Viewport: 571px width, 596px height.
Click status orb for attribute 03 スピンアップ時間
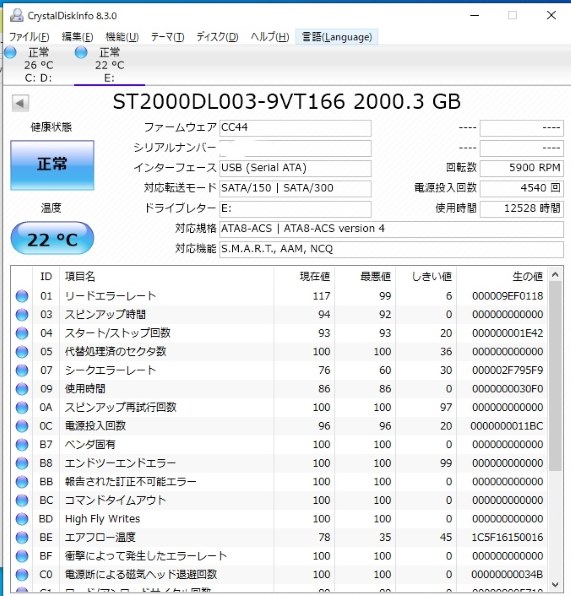pyautogui.click(x=22, y=315)
